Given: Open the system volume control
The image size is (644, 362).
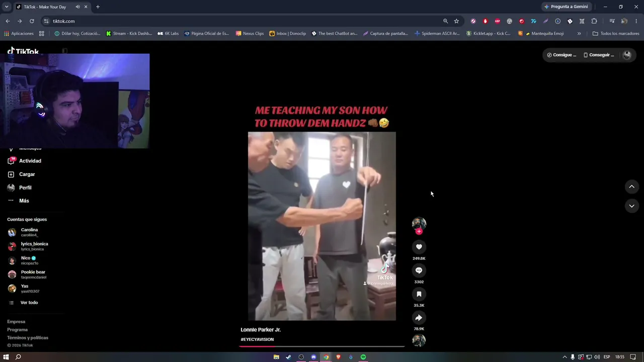Looking at the screenshot, I should coord(597,357).
